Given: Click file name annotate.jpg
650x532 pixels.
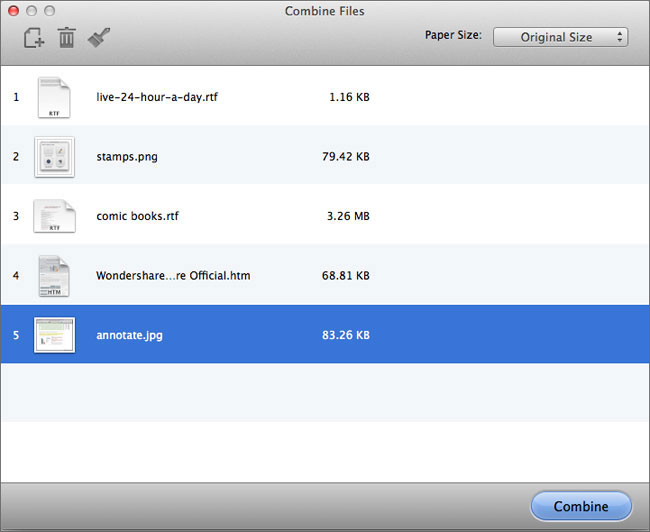Looking at the screenshot, I should point(129,335).
